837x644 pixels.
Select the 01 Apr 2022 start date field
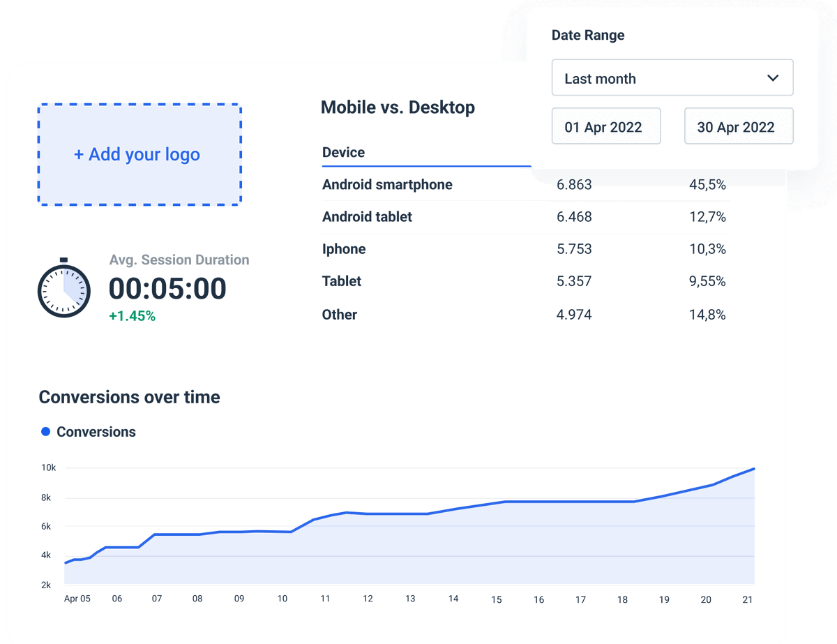[605, 126]
